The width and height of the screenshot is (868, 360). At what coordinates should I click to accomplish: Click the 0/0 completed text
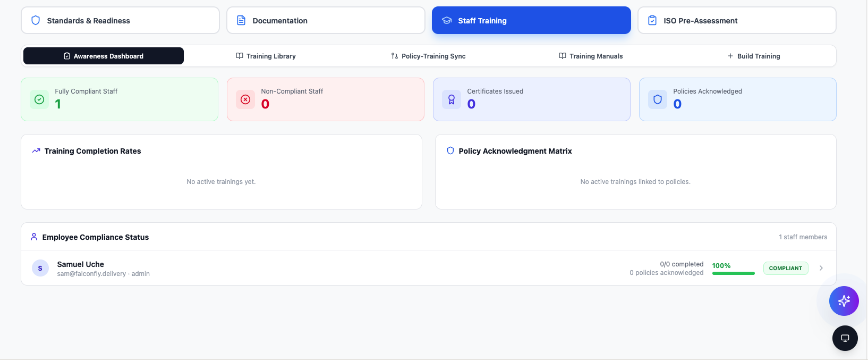click(682, 264)
